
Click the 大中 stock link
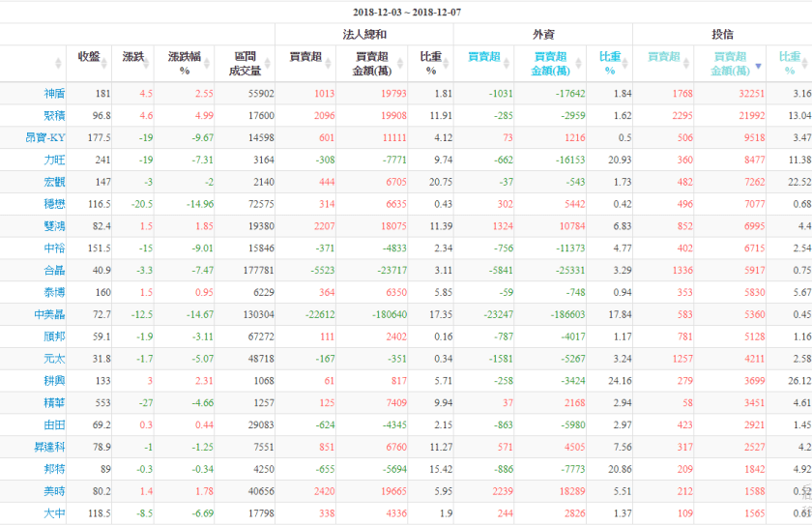click(x=54, y=512)
